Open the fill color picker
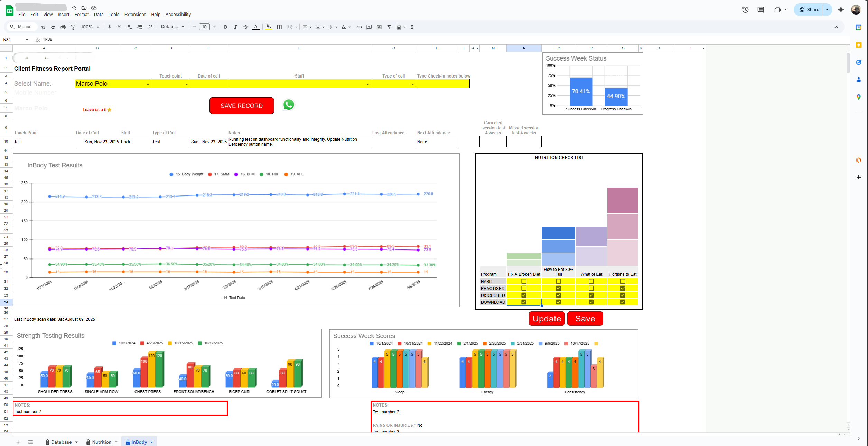 coord(269,27)
